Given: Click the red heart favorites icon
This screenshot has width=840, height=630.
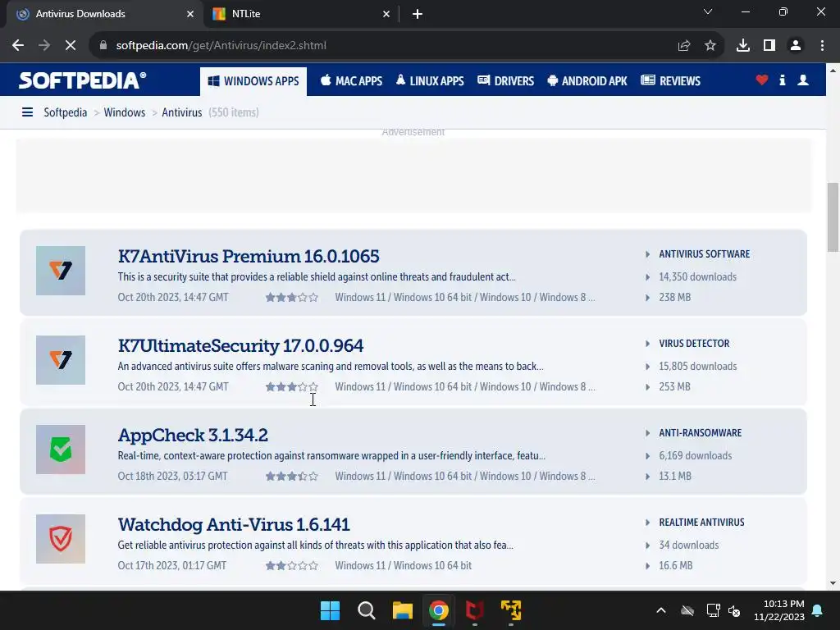Looking at the screenshot, I should (762, 80).
